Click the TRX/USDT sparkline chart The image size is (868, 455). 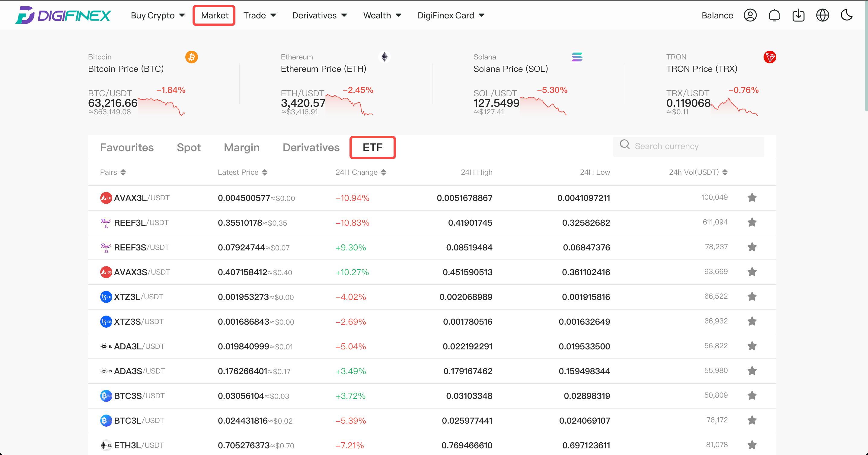pos(734,107)
